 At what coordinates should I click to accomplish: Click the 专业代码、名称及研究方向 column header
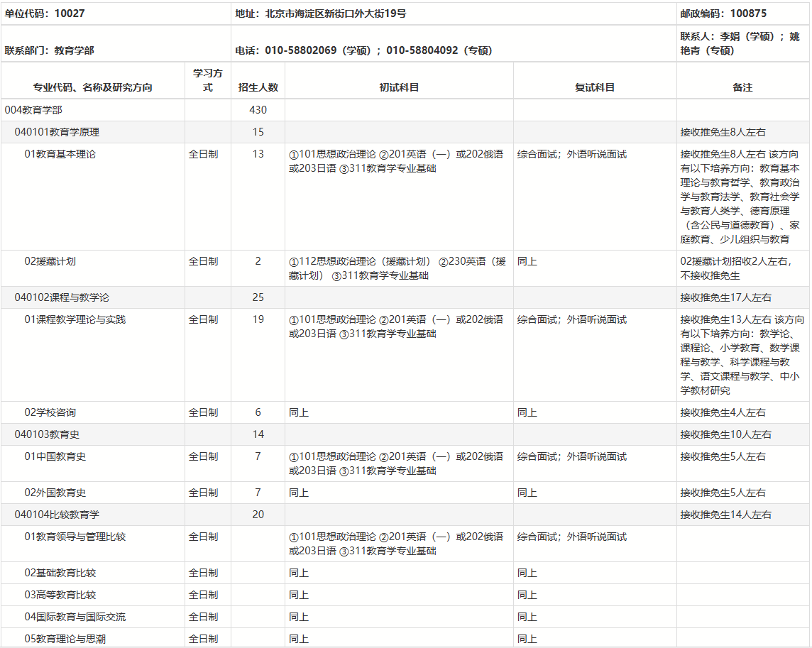click(93, 87)
